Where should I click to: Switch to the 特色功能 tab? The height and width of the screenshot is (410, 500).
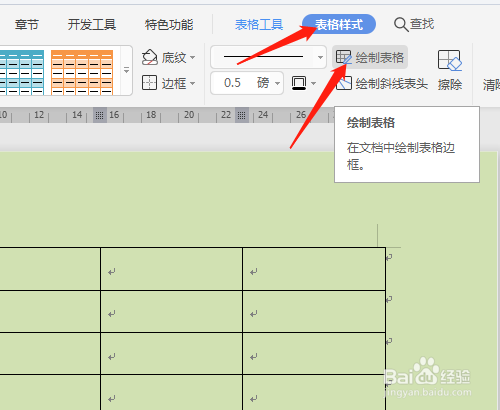point(169,24)
